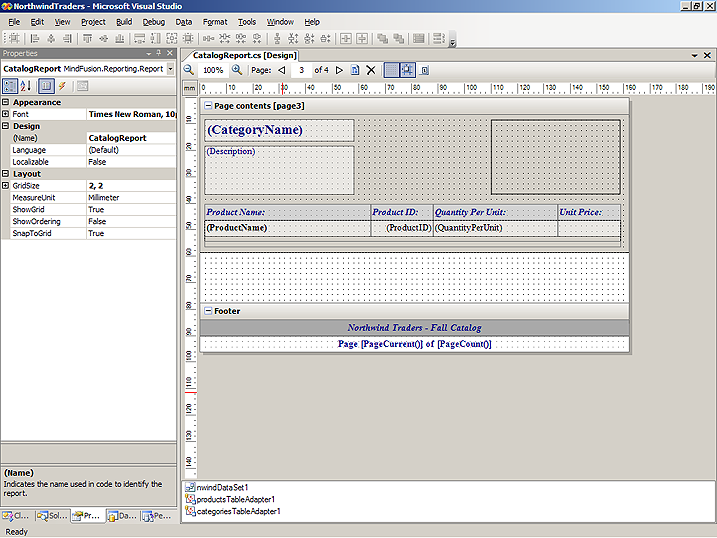Click the Align Tops toolbar icon

pyautogui.click(x=87, y=38)
